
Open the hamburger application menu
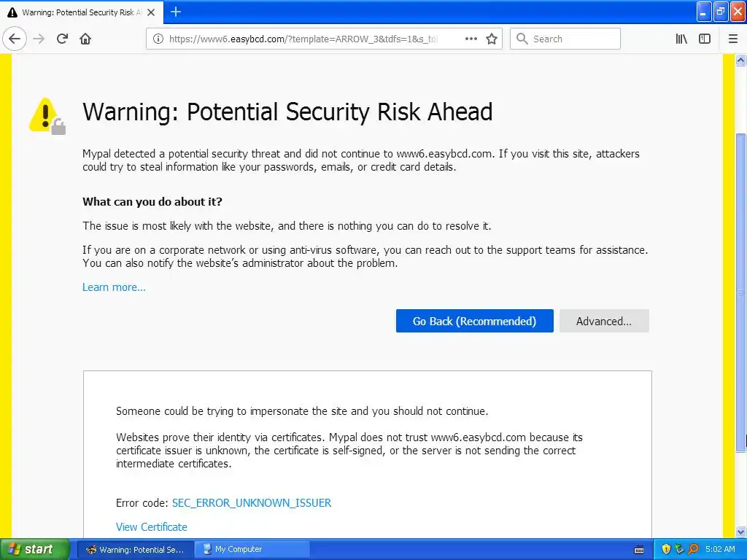pyautogui.click(x=733, y=39)
